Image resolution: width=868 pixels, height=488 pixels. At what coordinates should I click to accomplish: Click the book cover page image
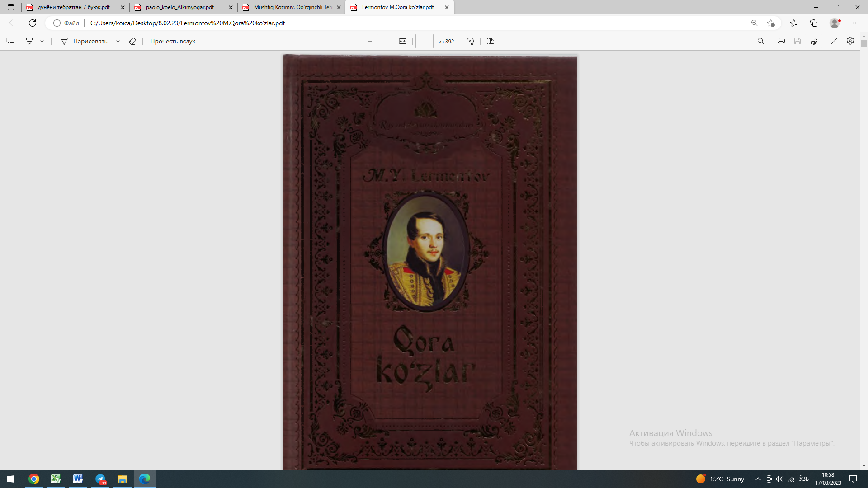[429, 262]
